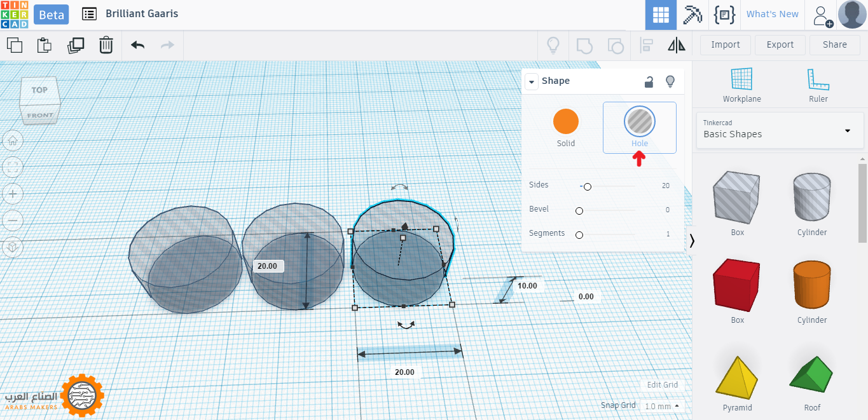Screen dimensions: 868x420
Task: Click the Share button
Action: coord(835,44)
